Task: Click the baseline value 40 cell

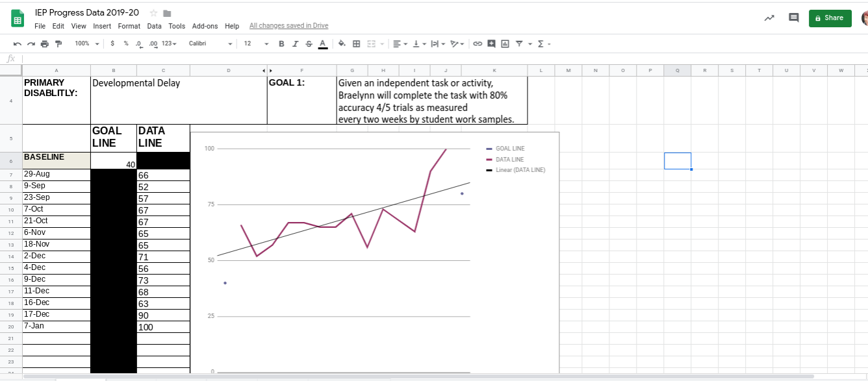Action: pos(114,161)
